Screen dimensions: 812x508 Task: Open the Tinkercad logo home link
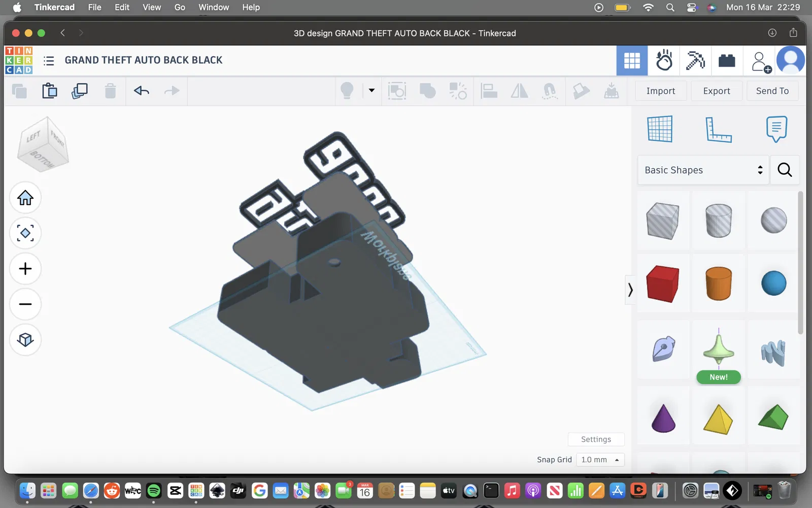[x=19, y=60]
